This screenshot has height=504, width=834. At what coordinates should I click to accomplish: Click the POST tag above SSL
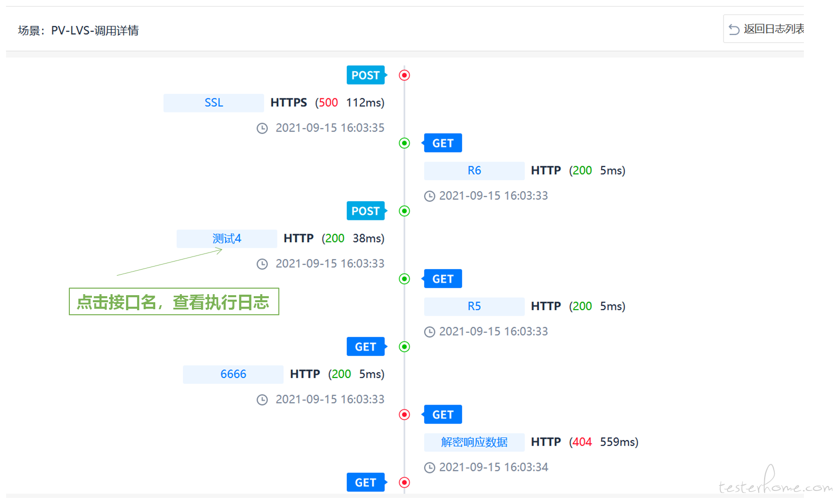point(367,75)
